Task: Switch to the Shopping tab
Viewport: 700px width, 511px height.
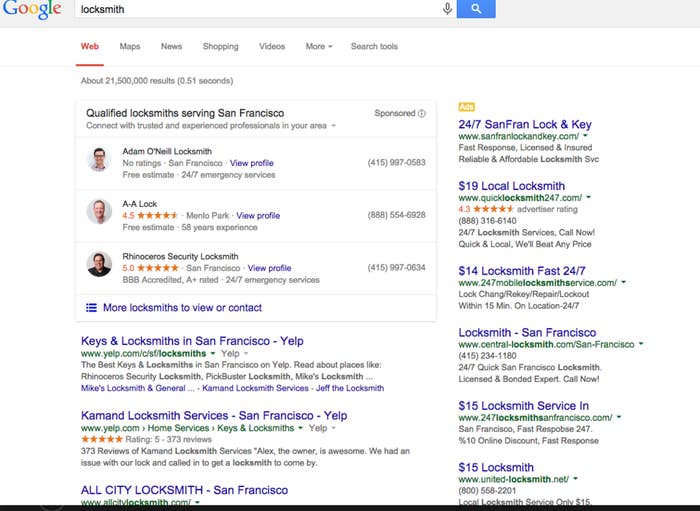Action: (x=221, y=46)
